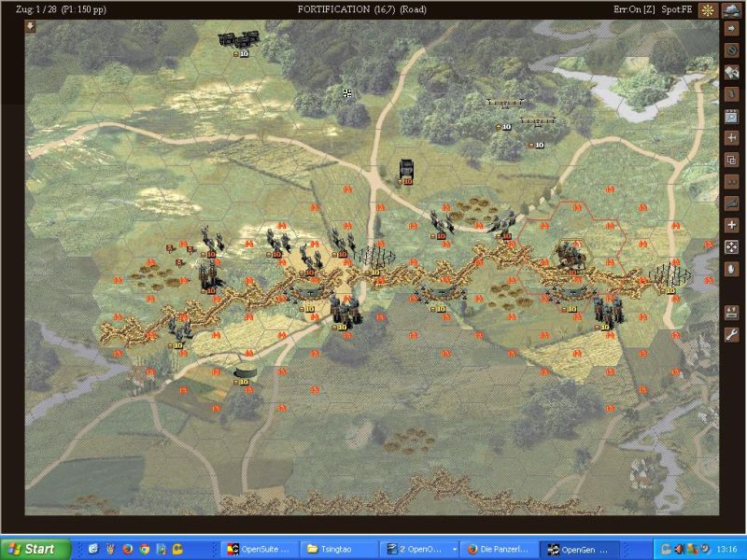747x560 pixels.
Task: Switch to the OpenSuite taskbar window
Action: (x=260, y=550)
